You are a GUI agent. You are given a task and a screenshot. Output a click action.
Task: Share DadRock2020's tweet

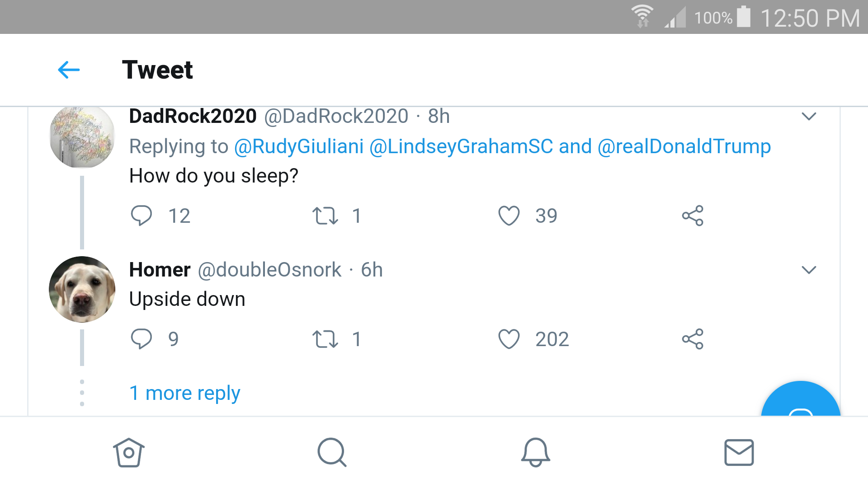[x=693, y=216]
